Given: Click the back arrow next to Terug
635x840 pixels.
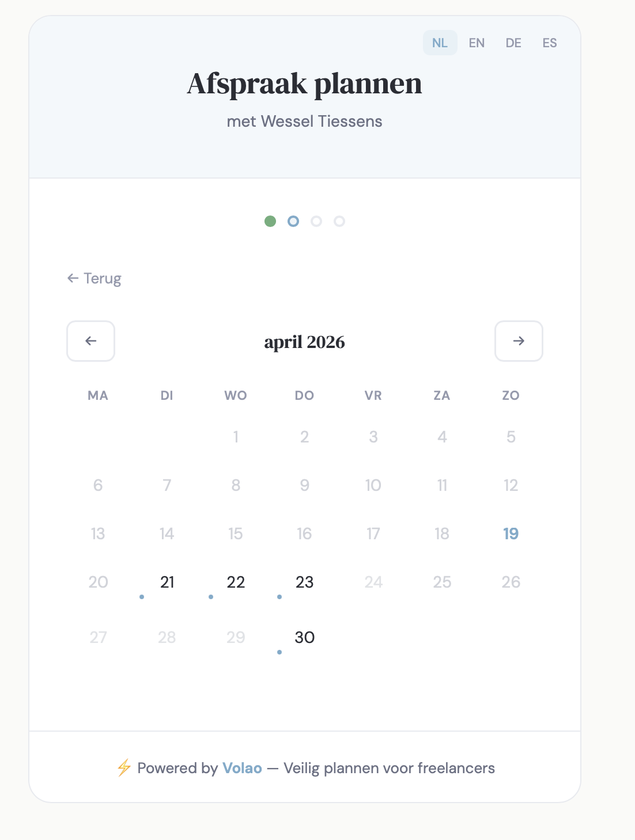Looking at the screenshot, I should pos(71,278).
